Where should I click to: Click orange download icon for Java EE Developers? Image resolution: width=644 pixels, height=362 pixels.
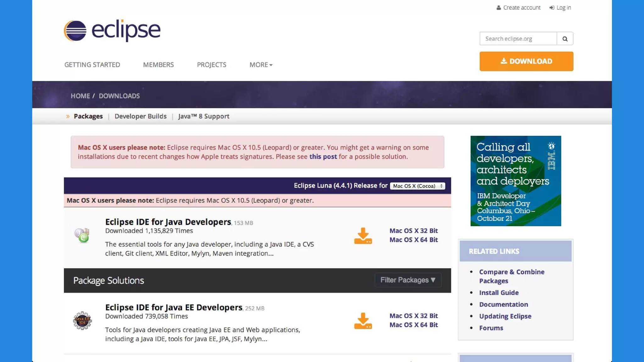click(x=363, y=321)
